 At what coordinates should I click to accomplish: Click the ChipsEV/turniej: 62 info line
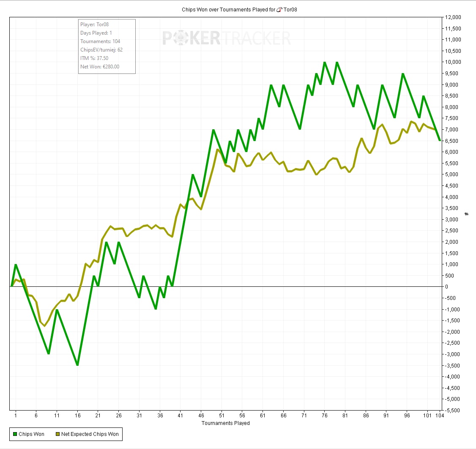101,50
